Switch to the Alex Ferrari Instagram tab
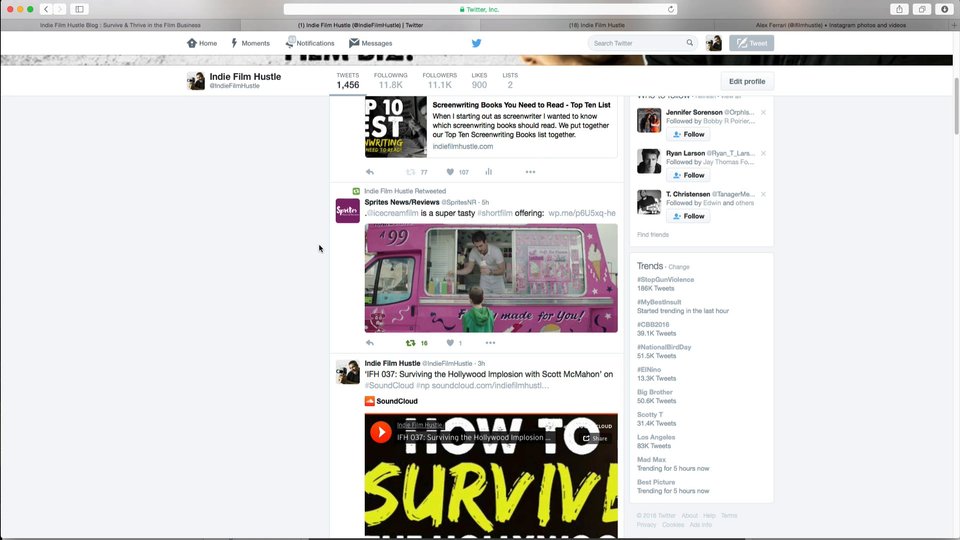This screenshot has height=540, width=960. tap(831, 25)
